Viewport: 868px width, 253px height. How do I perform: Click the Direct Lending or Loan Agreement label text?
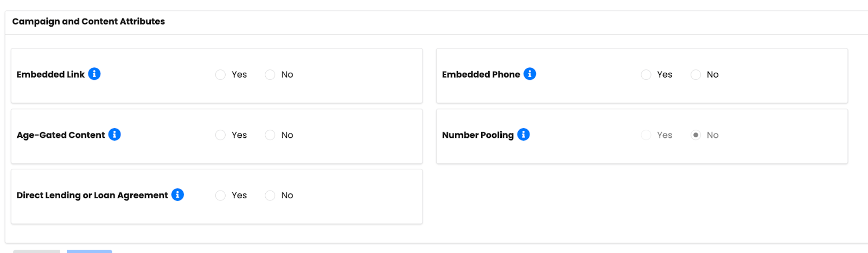point(92,195)
